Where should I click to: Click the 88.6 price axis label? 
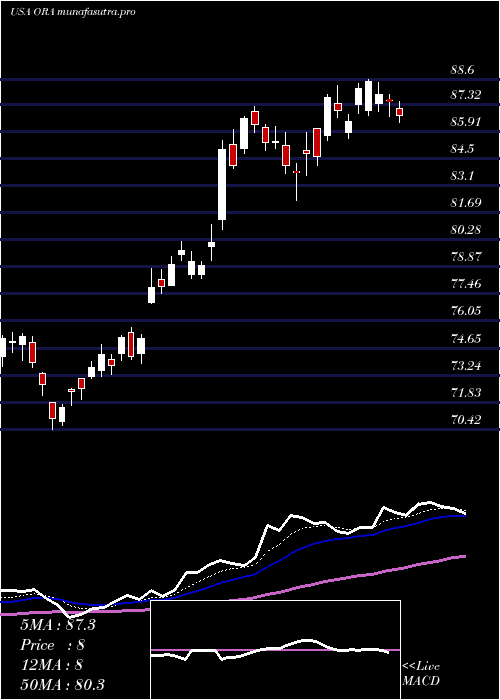pyautogui.click(x=462, y=70)
